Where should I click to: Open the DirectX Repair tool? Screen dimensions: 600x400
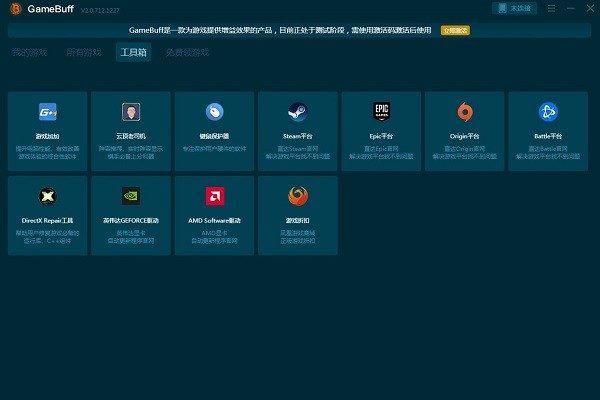tap(47, 196)
